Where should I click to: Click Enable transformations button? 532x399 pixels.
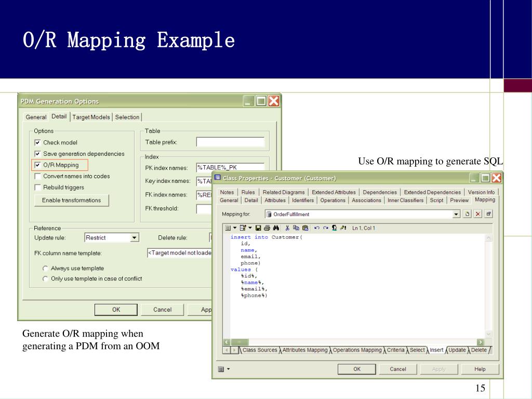pyautogui.click(x=72, y=200)
